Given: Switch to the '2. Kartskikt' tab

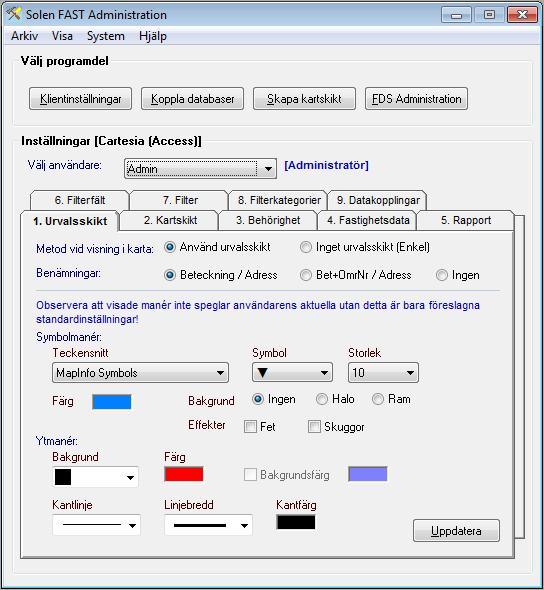Looking at the screenshot, I should click(x=170, y=220).
